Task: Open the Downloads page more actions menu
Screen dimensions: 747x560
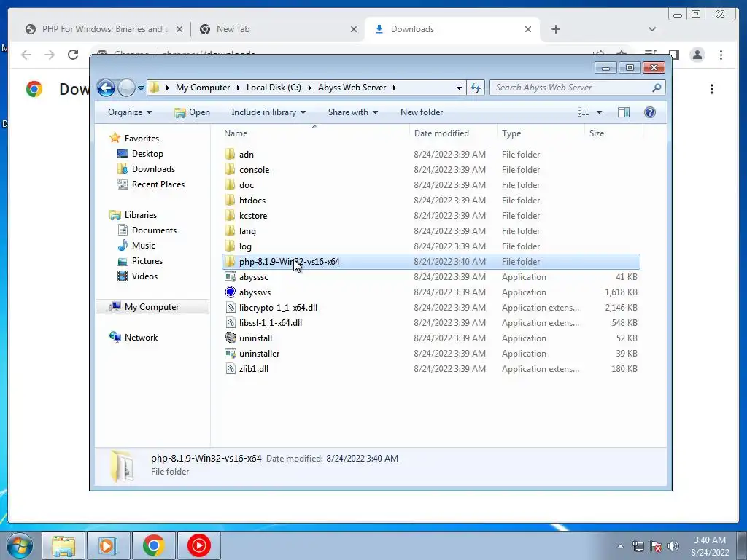Action: tap(712, 89)
